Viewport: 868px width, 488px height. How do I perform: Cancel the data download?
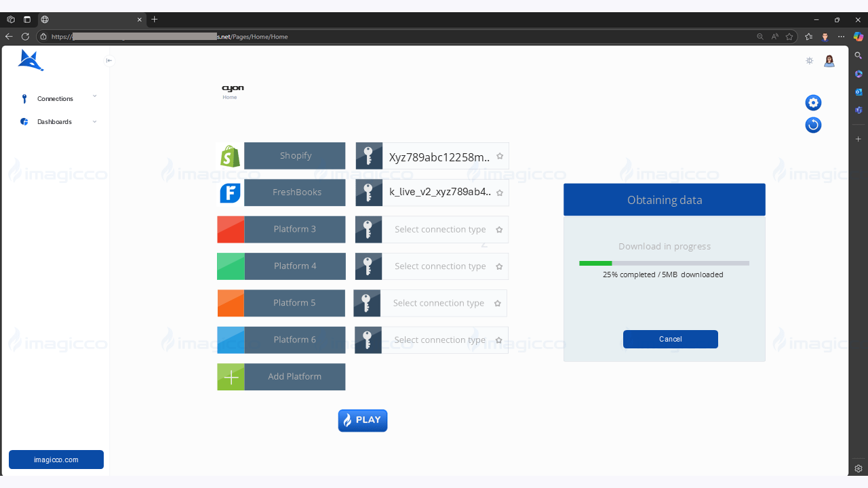670,339
